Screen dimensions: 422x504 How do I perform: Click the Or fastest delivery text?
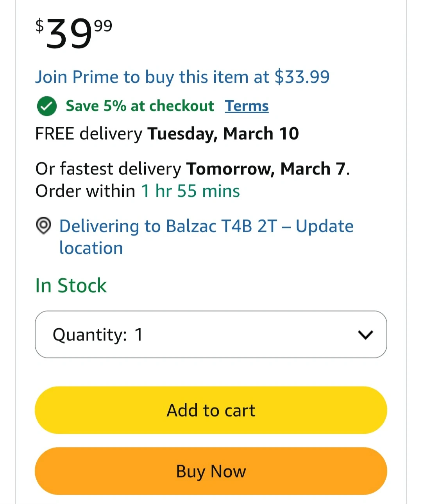[x=108, y=169]
